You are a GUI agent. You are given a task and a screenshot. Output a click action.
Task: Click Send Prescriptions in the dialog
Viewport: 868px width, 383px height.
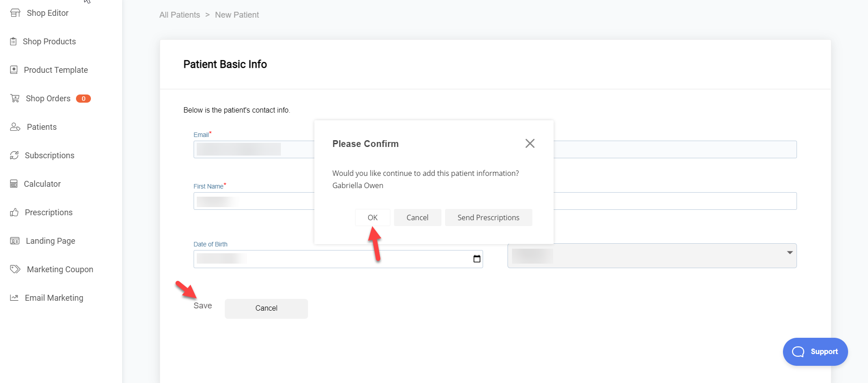pos(488,218)
